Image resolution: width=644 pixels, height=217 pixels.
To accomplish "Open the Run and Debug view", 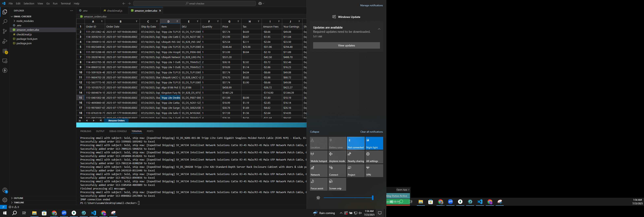I will click(5, 41).
